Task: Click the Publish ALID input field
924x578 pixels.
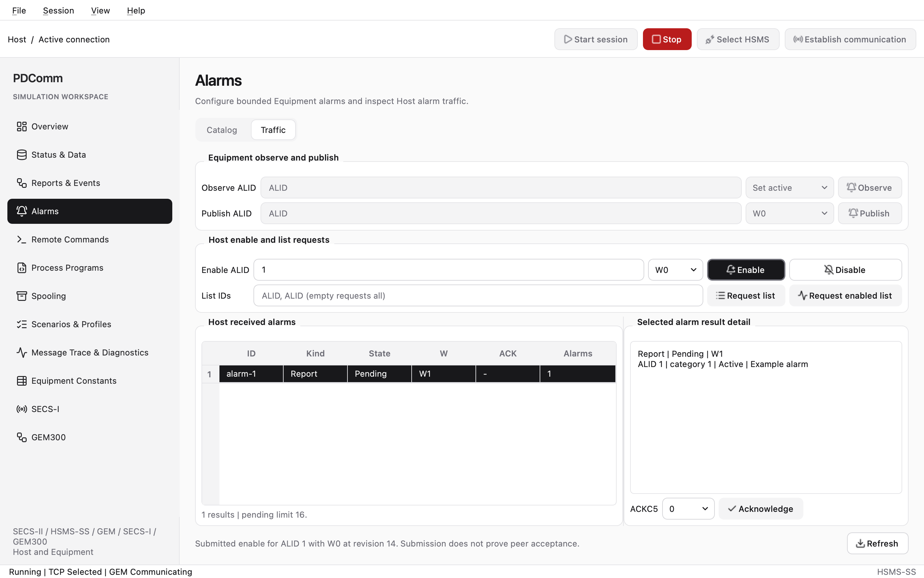Action: click(x=501, y=213)
